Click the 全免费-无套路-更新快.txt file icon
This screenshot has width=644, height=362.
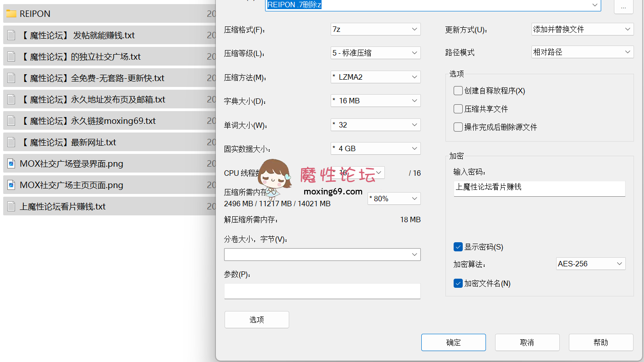click(11, 78)
